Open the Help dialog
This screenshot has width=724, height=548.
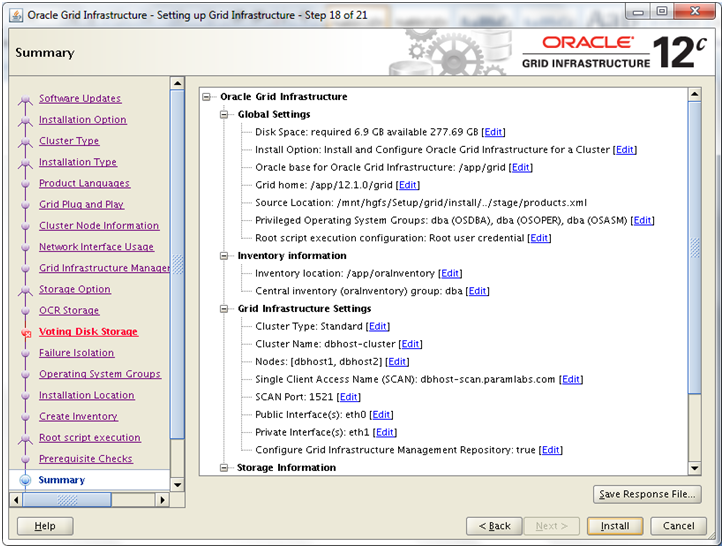coord(45,526)
